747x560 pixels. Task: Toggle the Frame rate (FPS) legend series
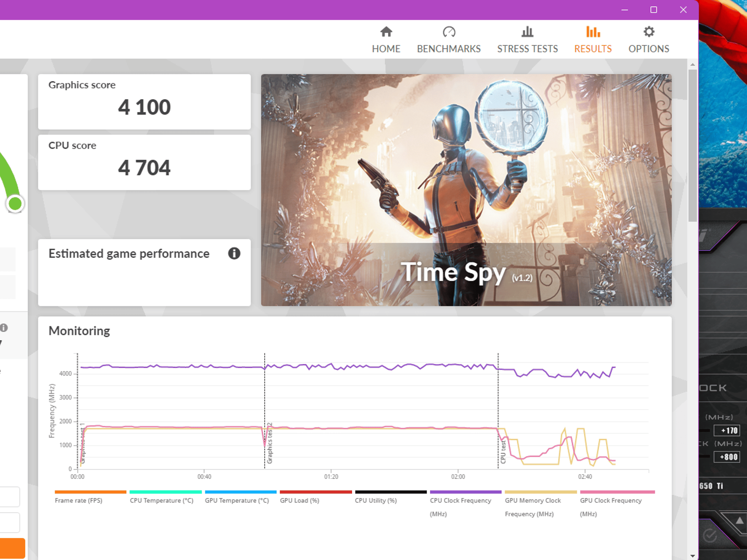point(78,501)
